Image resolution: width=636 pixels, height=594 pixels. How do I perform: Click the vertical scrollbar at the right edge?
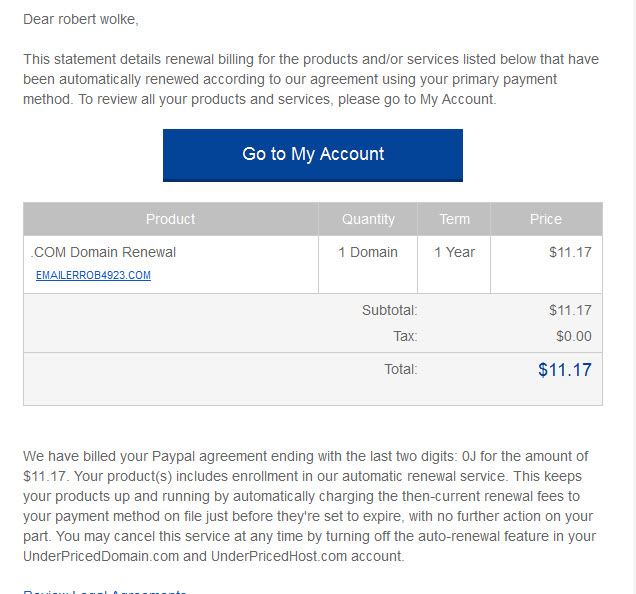[633, 297]
